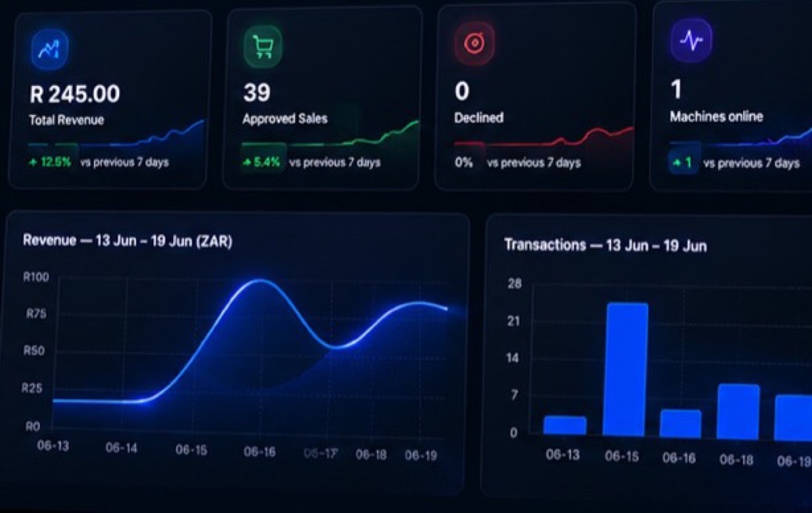Click the 06-14 revenue chart date label
Viewport: 812px width, 513px height.
[x=122, y=447]
